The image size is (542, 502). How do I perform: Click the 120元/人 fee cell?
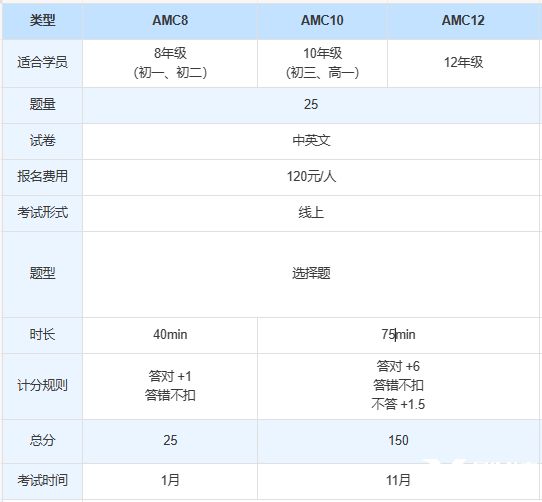(x=311, y=177)
